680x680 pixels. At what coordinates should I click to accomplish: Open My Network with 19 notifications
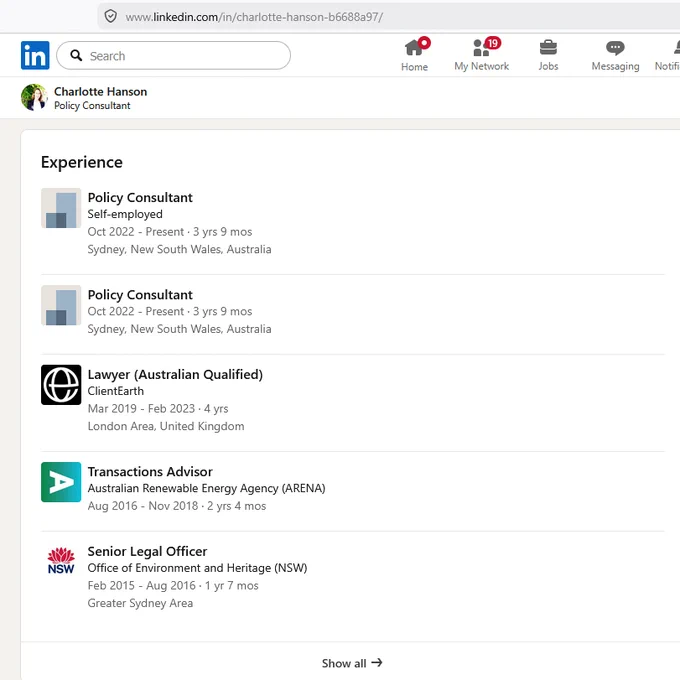pos(482,55)
